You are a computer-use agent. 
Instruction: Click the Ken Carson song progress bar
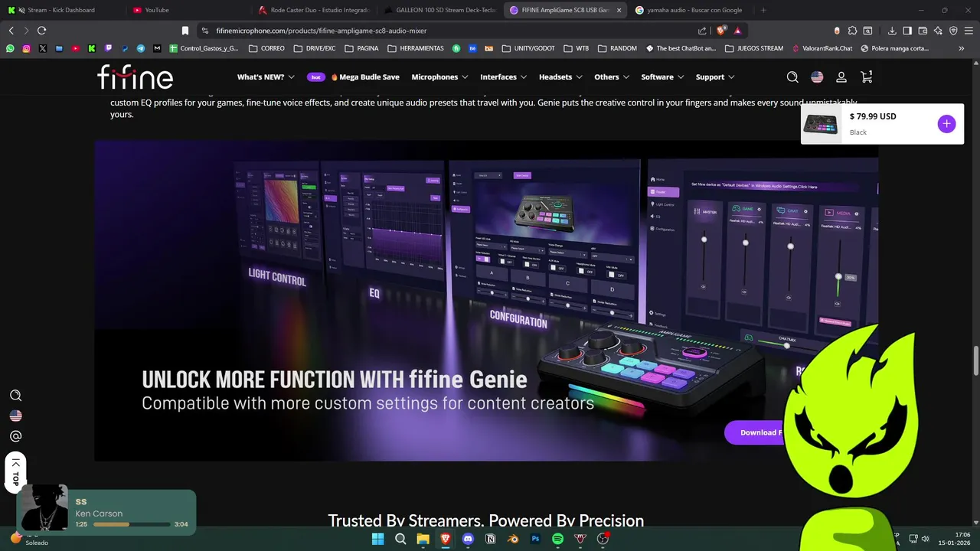tap(131, 524)
